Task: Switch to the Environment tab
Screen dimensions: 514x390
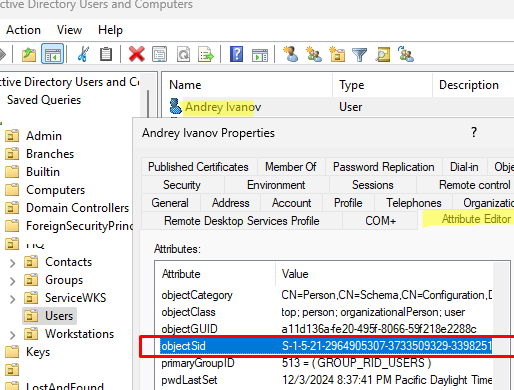Action: pos(276,185)
